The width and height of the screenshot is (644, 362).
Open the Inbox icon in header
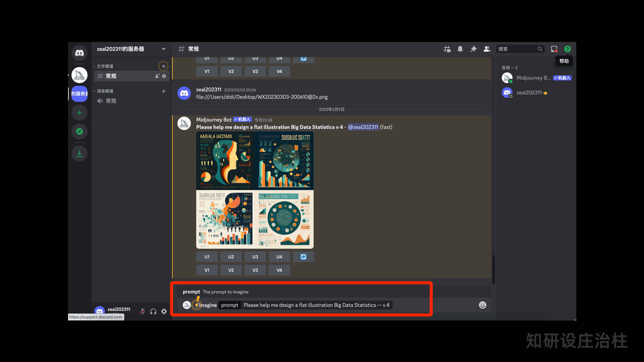pyautogui.click(x=554, y=49)
